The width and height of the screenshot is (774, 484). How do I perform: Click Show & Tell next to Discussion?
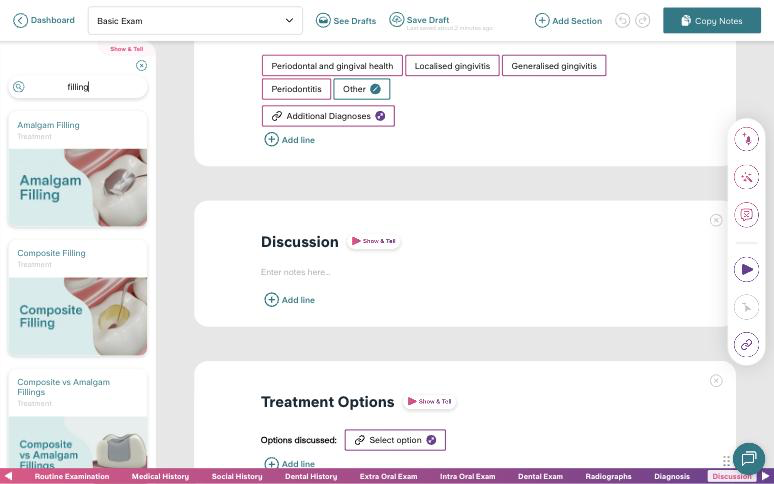[x=374, y=241]
